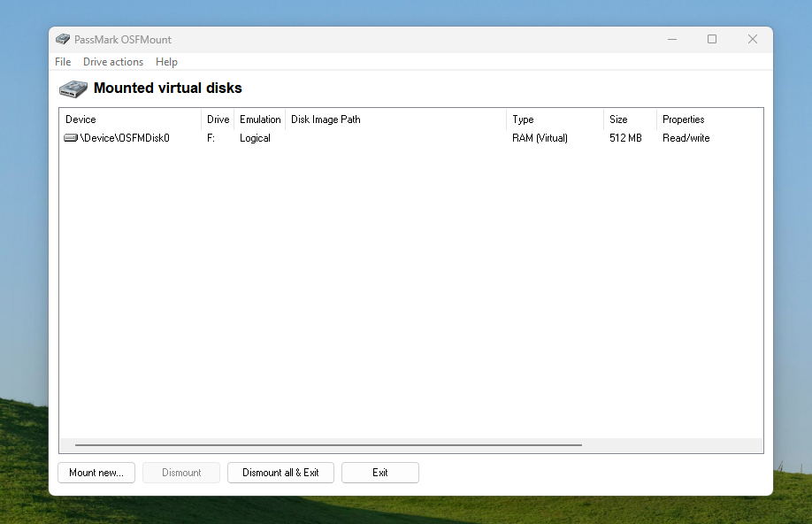
Task: Sort by the Device column header
Action: click(x=129, y=119)
